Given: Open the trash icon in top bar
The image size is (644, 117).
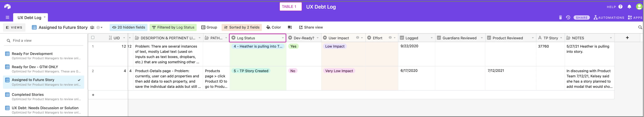Looking at the screenshot, I should click(560, 17).
